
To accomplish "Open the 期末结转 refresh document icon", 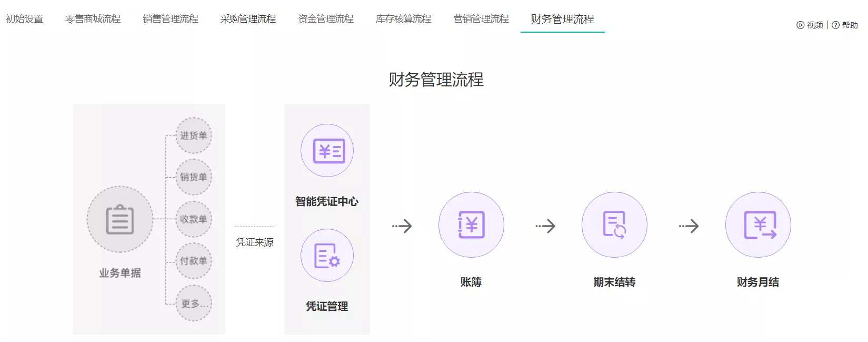I will tap(614, 225).
